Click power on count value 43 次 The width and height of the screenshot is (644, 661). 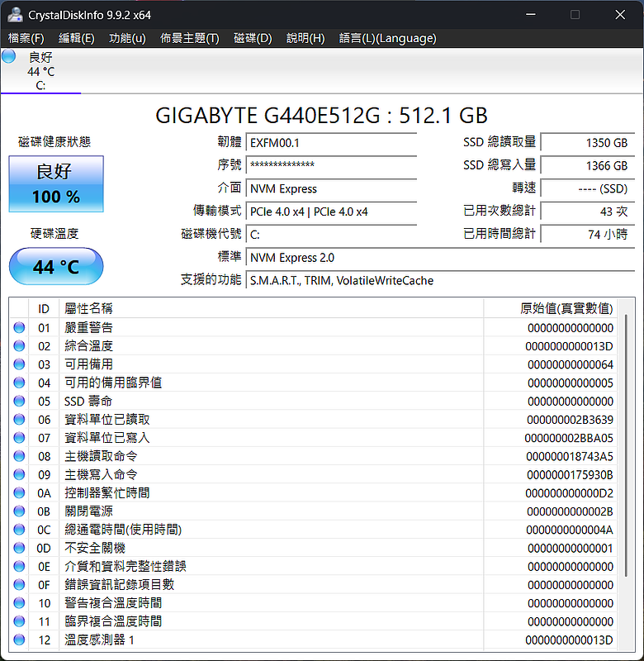pyautogui.click(x=588, y=212)
